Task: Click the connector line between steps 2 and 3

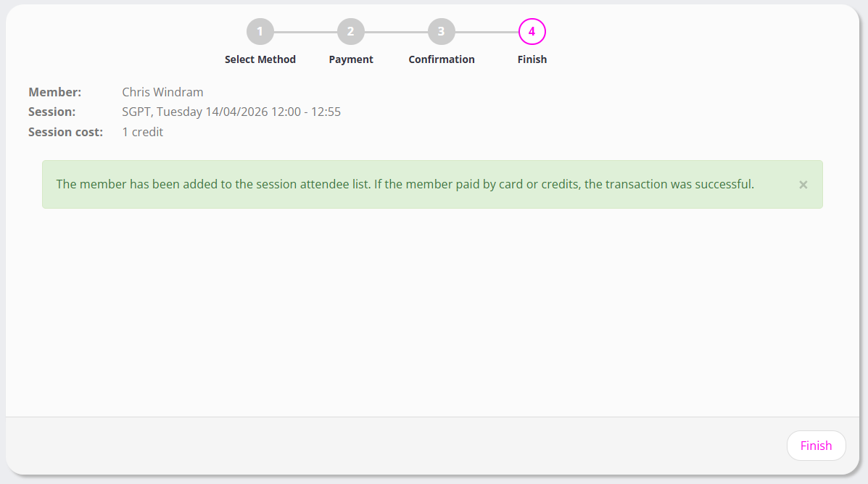Action: tap(396, 32)
